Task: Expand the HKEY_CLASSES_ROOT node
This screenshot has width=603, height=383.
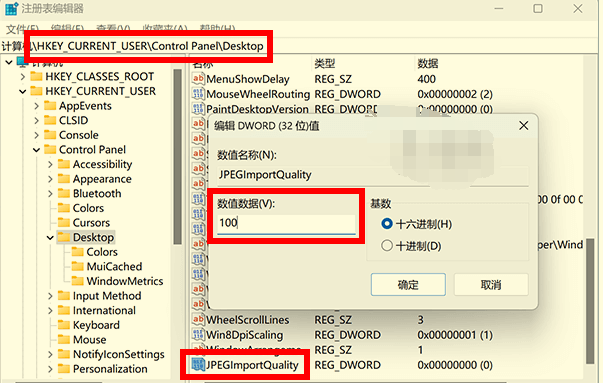Action: pos(23,77)
